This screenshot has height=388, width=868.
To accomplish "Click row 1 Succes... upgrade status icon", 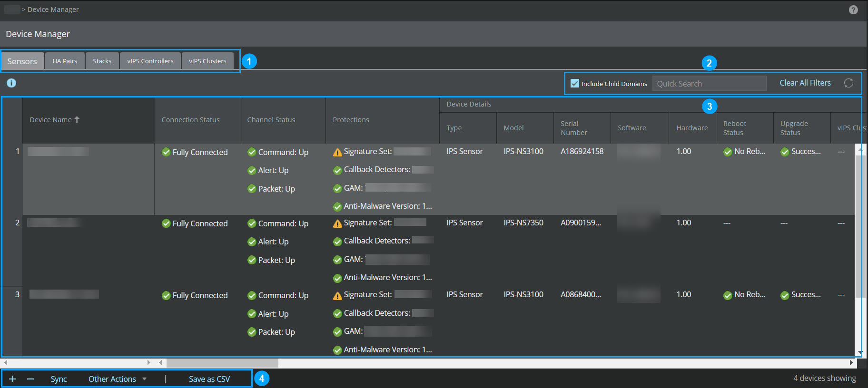I will pyautogui.click(x=785, y=152).
